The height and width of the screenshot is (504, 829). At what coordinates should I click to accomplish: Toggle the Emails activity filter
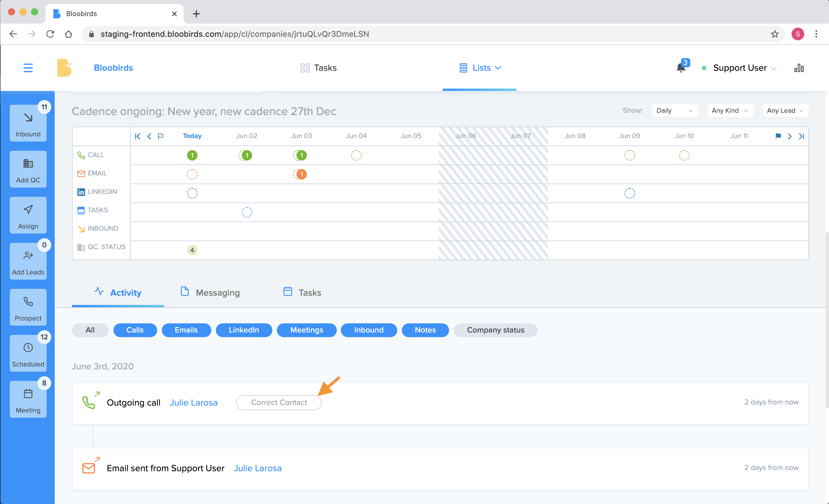186,330
